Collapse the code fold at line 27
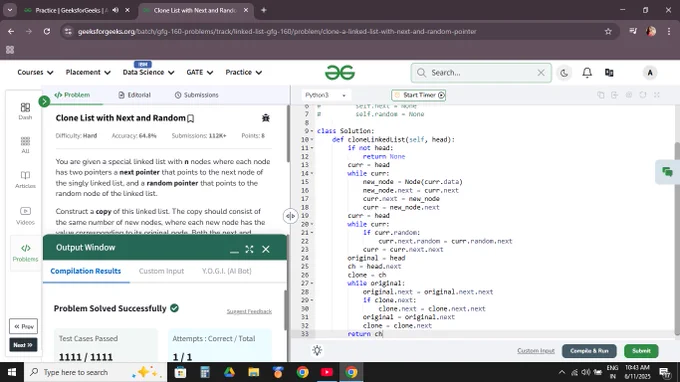 [312, 284]
